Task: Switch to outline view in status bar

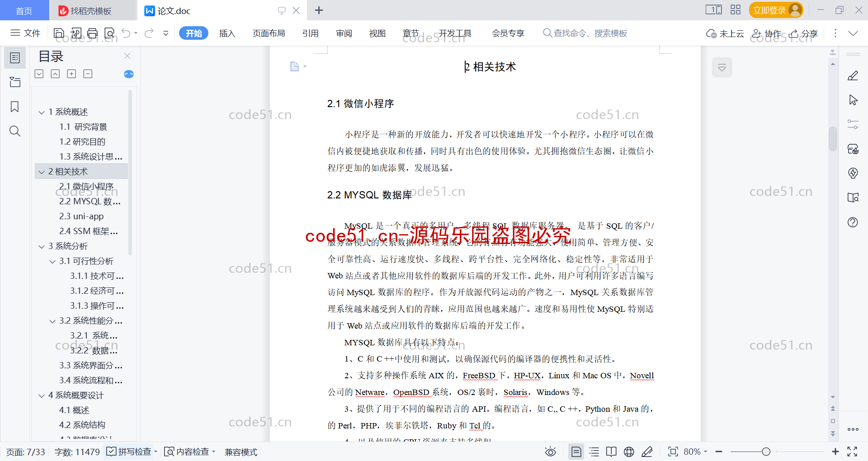Action: pos(594,452)
